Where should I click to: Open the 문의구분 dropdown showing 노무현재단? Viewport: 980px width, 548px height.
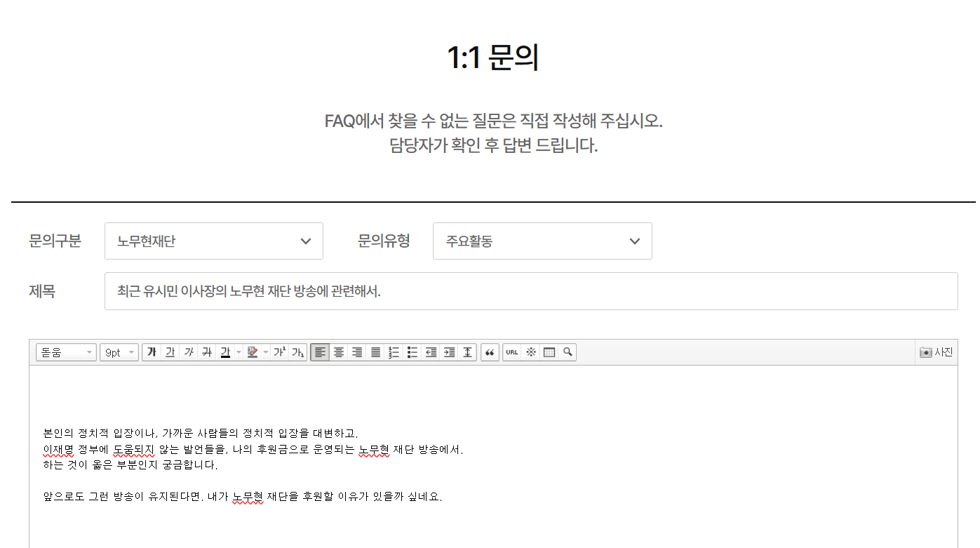point(213,241)
